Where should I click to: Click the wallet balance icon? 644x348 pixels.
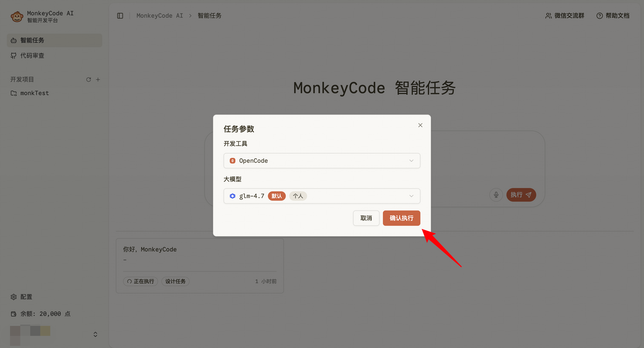point(14,314)
